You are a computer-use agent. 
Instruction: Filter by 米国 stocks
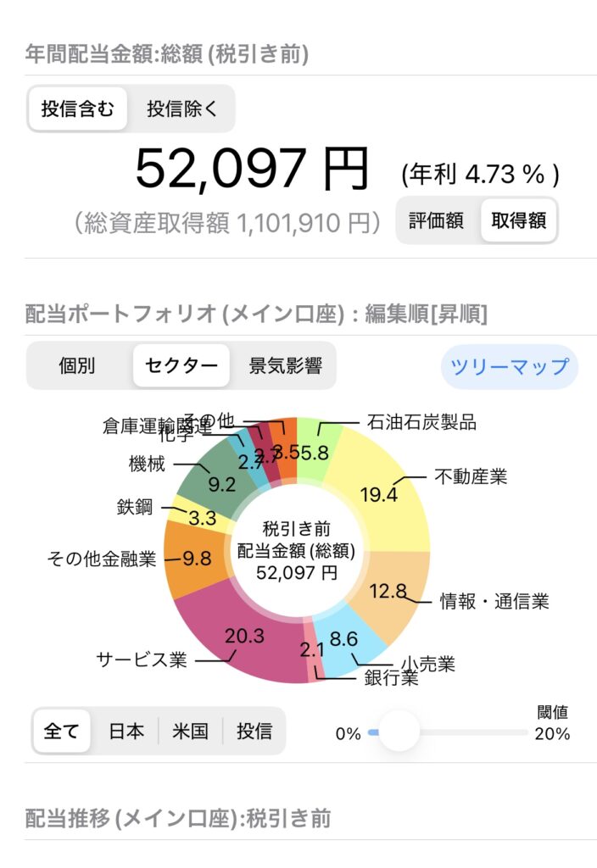click(190, 732)
